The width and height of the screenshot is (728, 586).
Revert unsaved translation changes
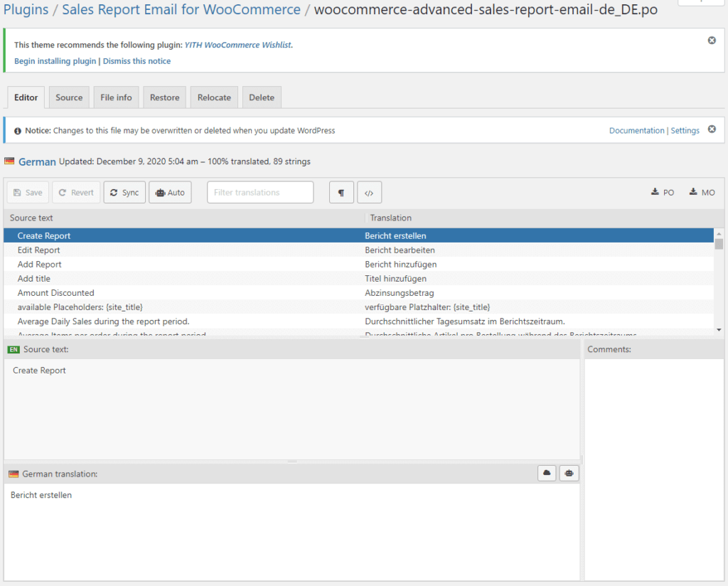pos(75,192)
